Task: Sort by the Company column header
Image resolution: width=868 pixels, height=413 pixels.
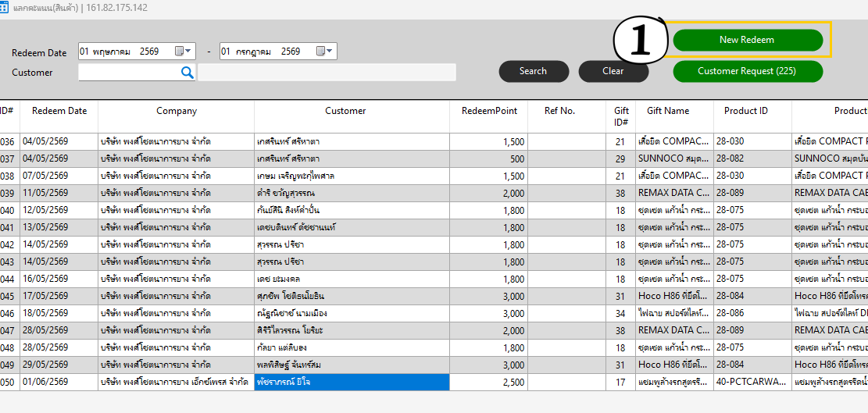Action: [176, 111]
